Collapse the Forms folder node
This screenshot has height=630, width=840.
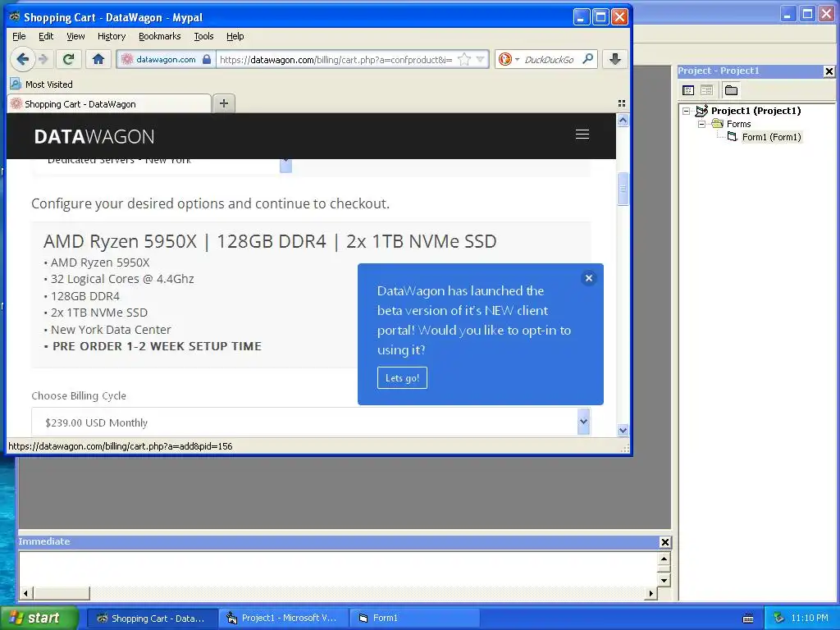(x=701, y=125)
